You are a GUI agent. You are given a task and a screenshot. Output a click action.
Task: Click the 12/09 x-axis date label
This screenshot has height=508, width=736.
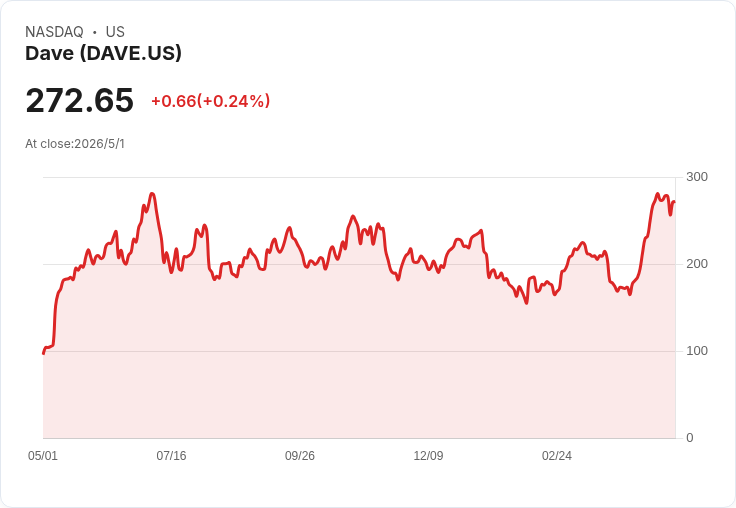click(x=428, y=455)
